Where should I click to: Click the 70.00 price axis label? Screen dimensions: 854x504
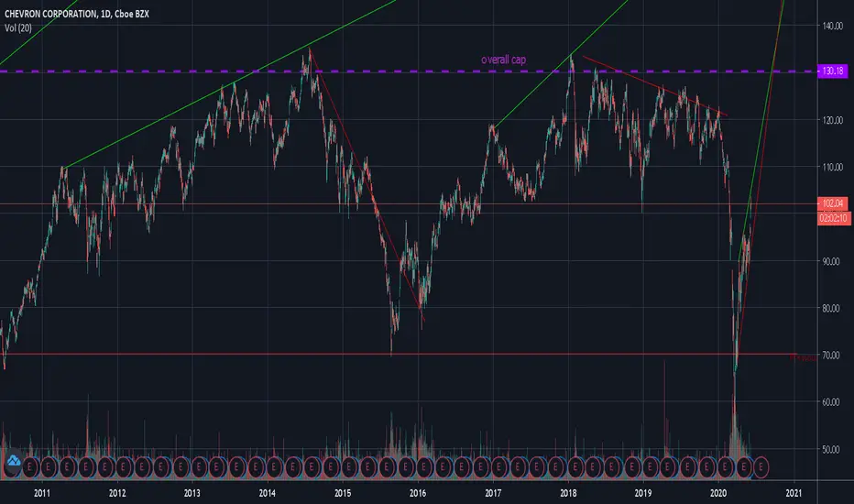(x=831, y=356)
